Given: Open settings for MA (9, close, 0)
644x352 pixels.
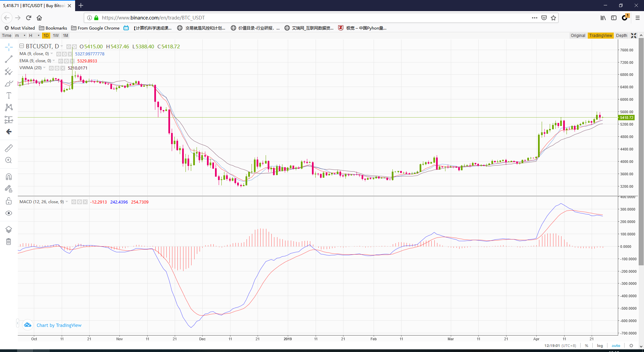Looking at the screenshot, I should 64,54.
